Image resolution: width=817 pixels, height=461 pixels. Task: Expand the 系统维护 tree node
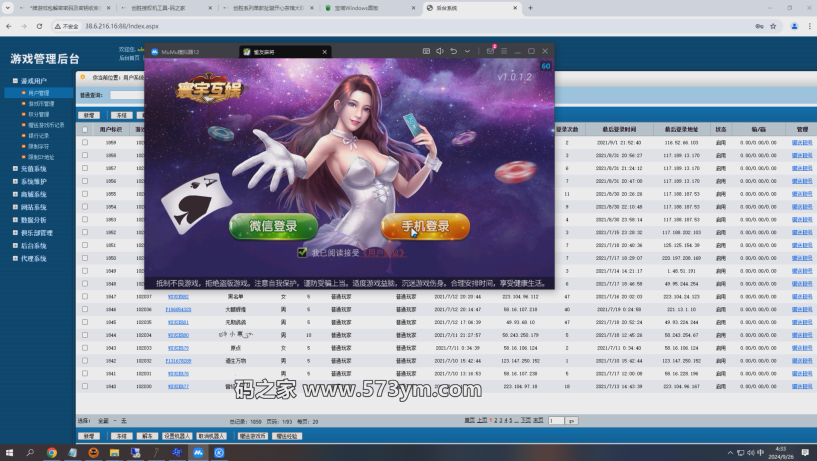[15, 181]
